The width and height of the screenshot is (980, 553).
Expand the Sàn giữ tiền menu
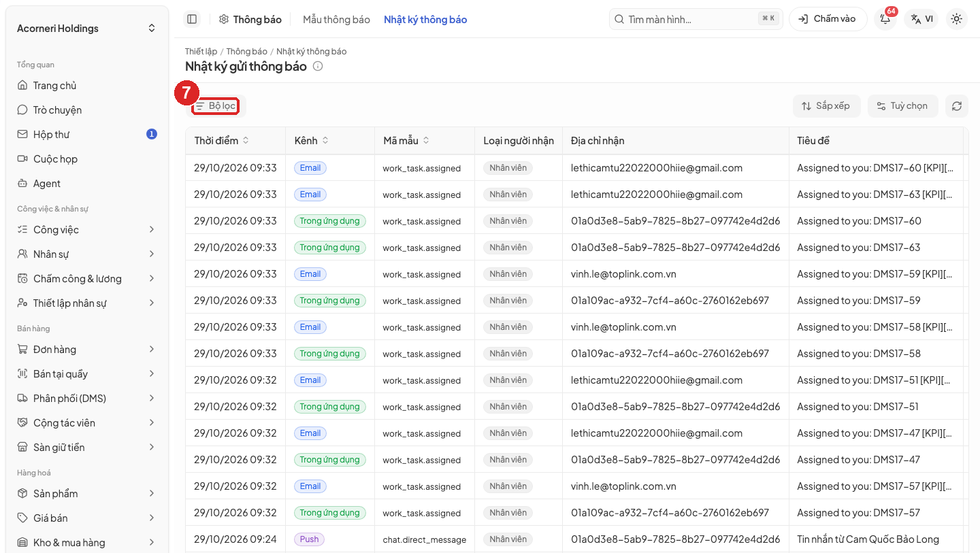[x=86, y=448]
